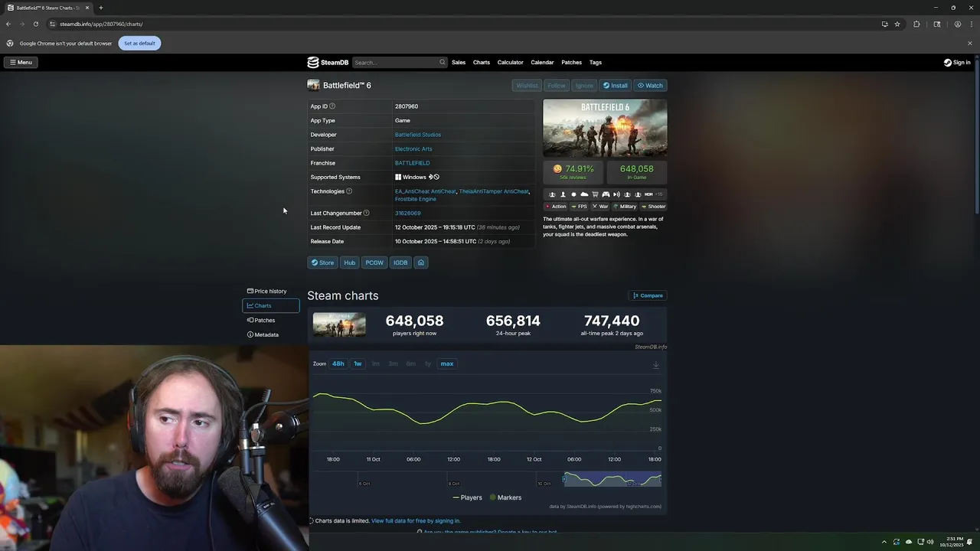Click the controller support feature icon
This screenshot has height=551, width=980.
tap(606, 194)
